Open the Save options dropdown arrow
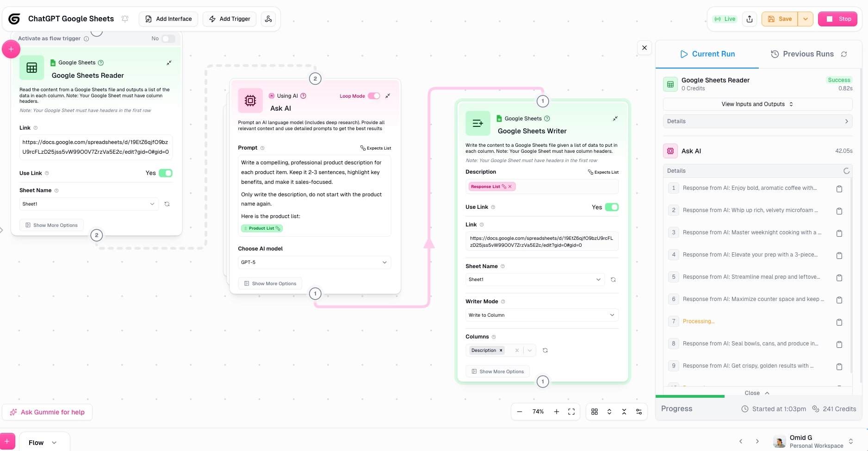The image size is (868, 451). tap(806, 19)
